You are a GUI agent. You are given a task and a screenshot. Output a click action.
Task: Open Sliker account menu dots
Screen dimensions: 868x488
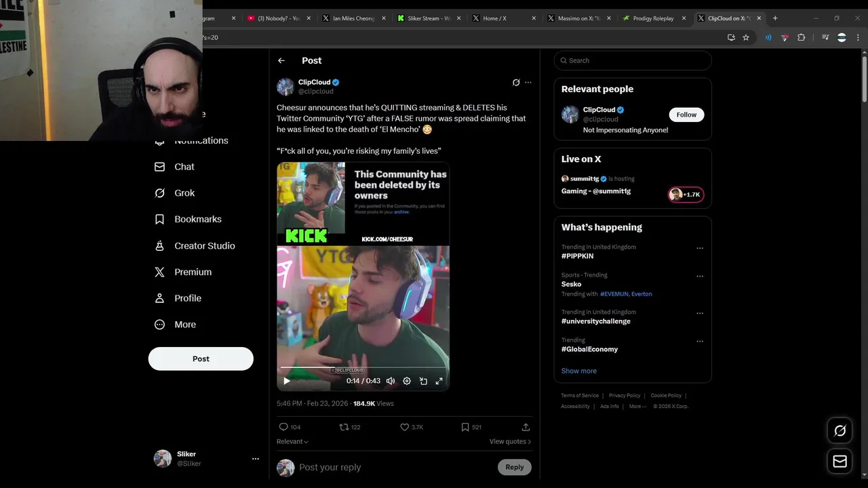coord(256,459)
